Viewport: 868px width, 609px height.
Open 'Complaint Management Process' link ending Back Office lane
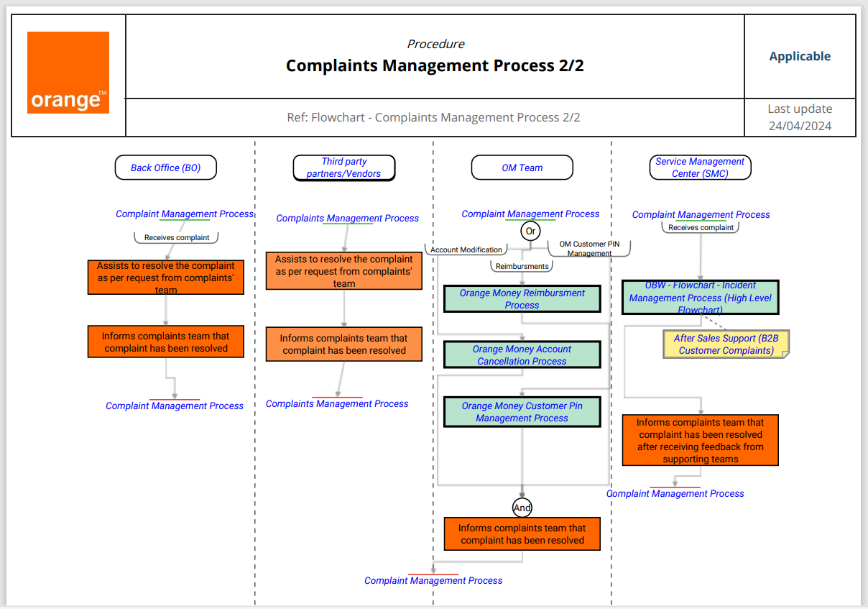coord(175,406)
